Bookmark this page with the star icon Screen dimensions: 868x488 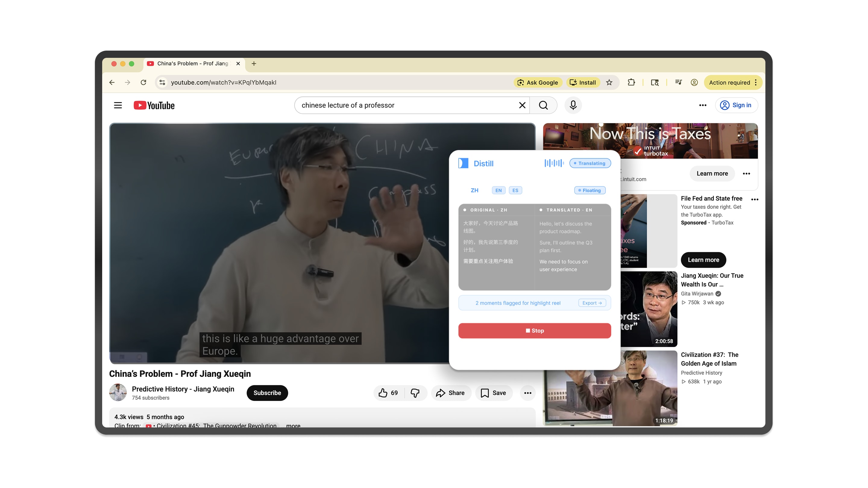pyautogui.click(x=609, y=83)
